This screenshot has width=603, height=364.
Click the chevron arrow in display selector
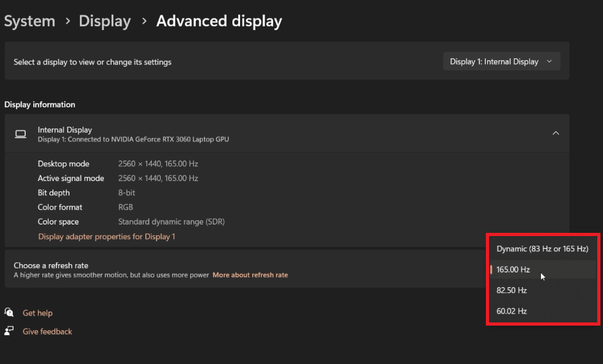549,61
